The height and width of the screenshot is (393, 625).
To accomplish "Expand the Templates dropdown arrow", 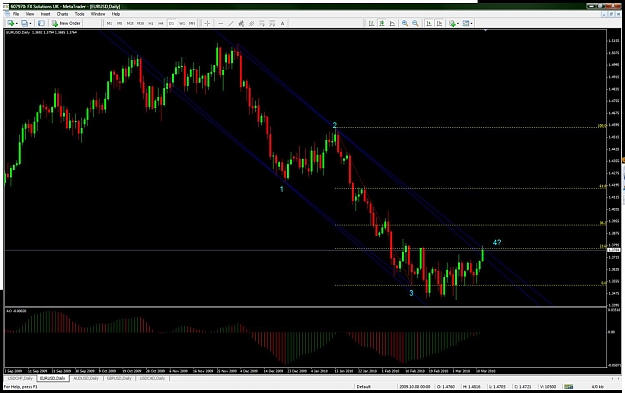I will 472,24.
